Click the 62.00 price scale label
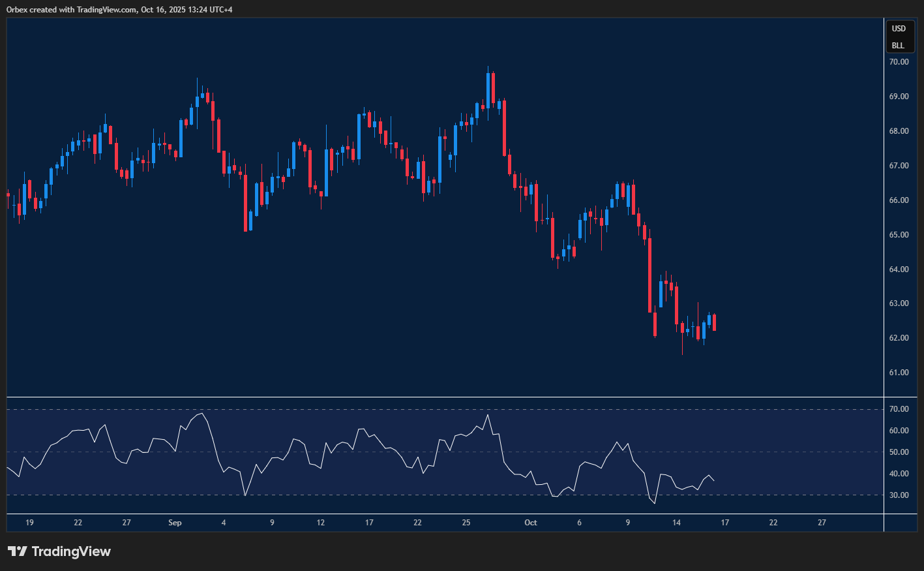The image size is (924, 571). pos(900,338)
